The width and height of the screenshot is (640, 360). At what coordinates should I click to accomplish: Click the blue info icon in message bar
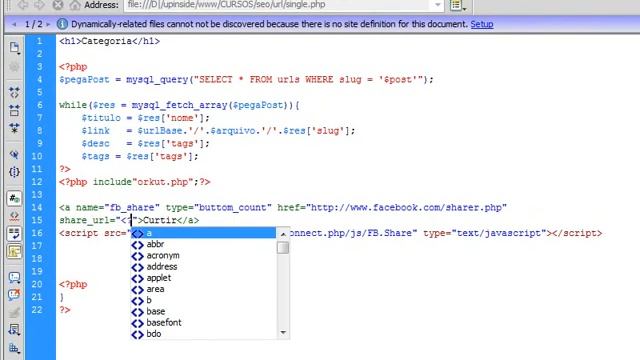(x=62, y=24)
